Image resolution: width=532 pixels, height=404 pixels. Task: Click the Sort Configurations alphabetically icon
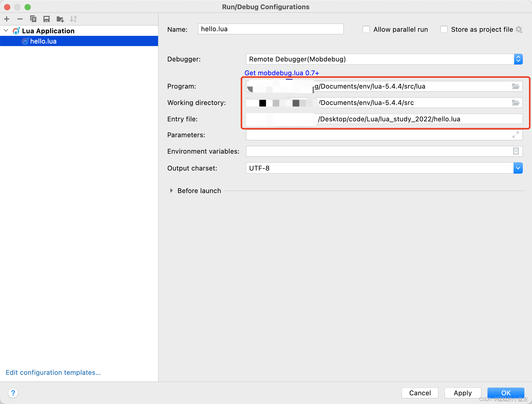coord(73,19)
